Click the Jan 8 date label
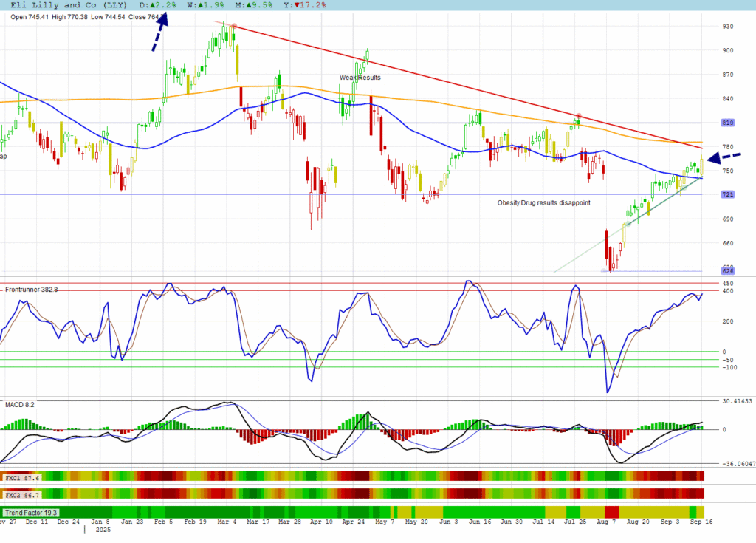This screenshot has height=543, width=756. pyautogui.click(x=100, y=522)
